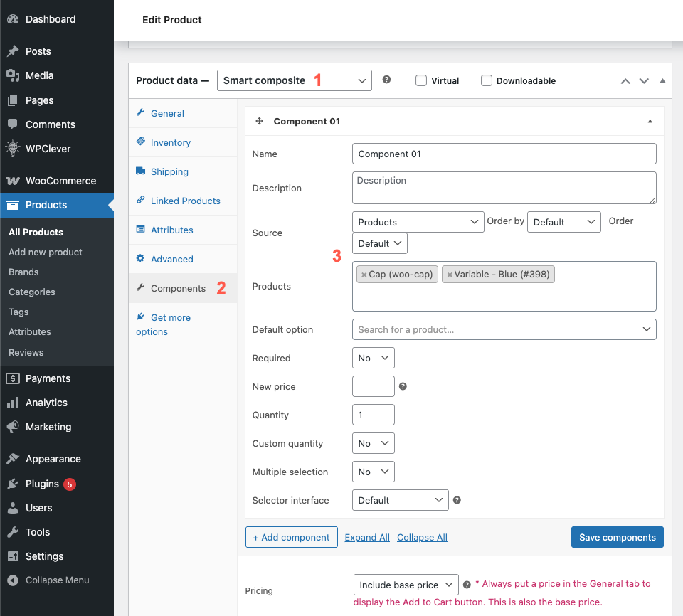Viewport: 683px width, 616px height.
Task: Collapse Component 01 panel triangle
Action: (650, 122)
